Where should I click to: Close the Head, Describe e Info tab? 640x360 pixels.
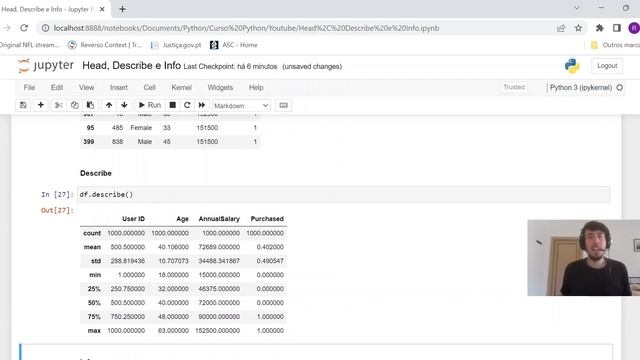[102, 9]
